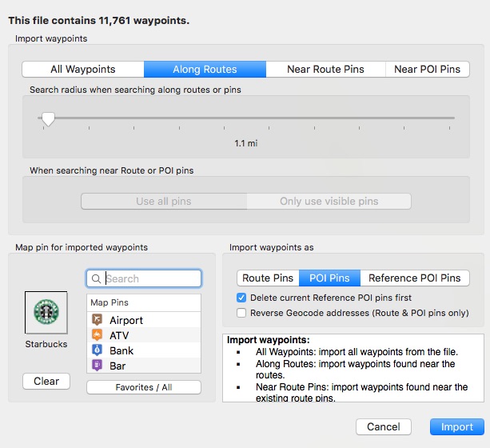Click the search magnifier icon
The height and width of the screenshot is (448, 490).
click(x=97, y=278)
